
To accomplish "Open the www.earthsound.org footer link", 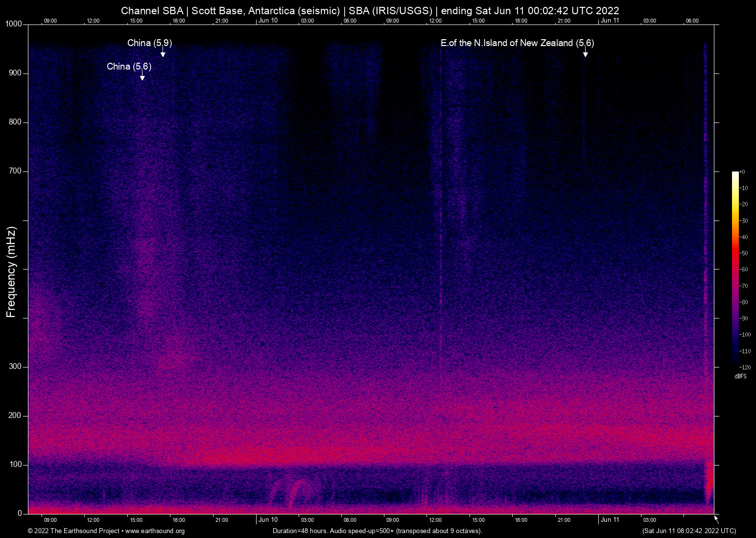I will click(x=155, y=531).
